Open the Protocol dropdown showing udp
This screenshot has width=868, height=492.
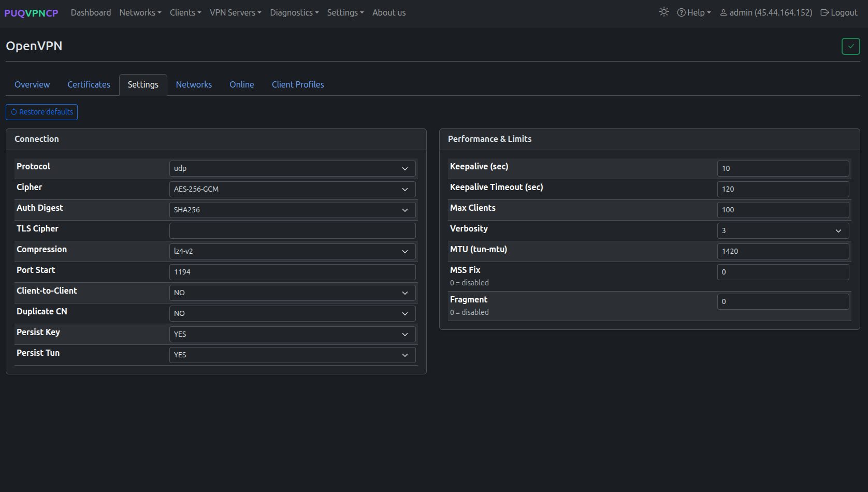click(x=292, y=168)
